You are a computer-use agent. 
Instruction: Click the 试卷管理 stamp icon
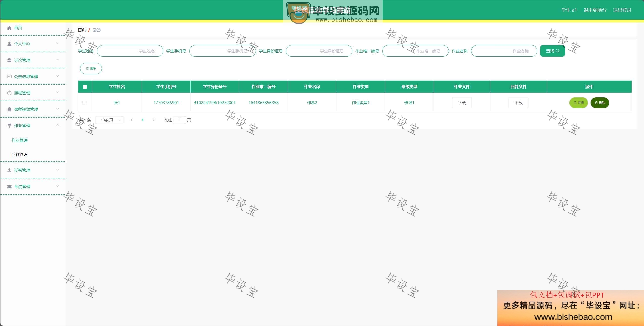coord(9,170)
